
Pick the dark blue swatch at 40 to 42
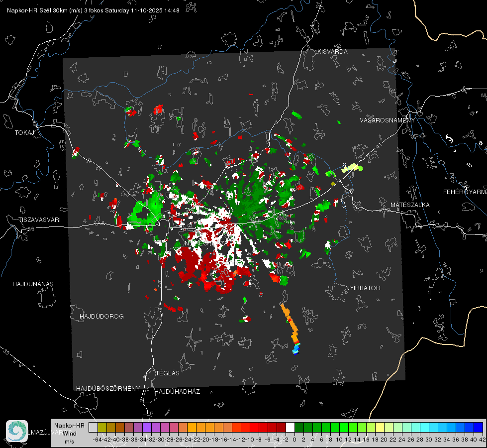pyautogui.click(x=479, y=427)
